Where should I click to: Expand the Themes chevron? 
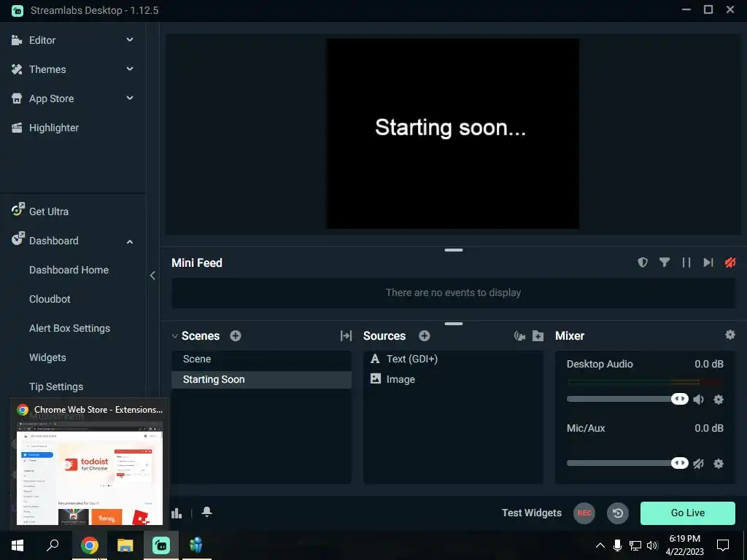point(130,69)
